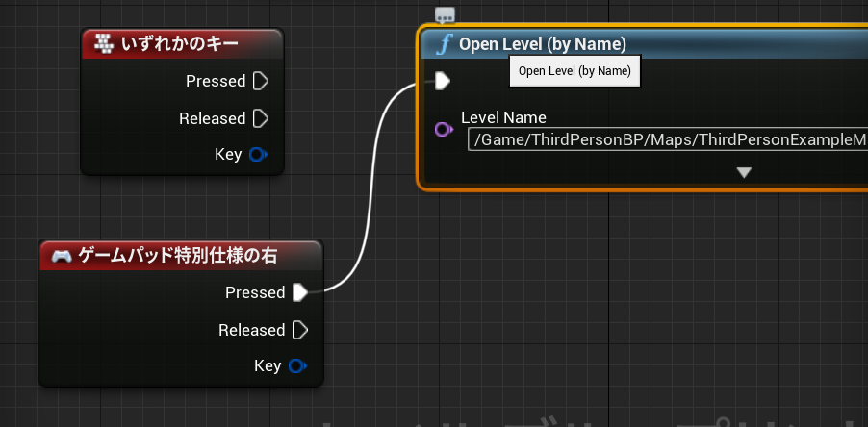Click the Released exec pin on ゲームパッド特別仕様の右 node

click(x=300, y=330)
